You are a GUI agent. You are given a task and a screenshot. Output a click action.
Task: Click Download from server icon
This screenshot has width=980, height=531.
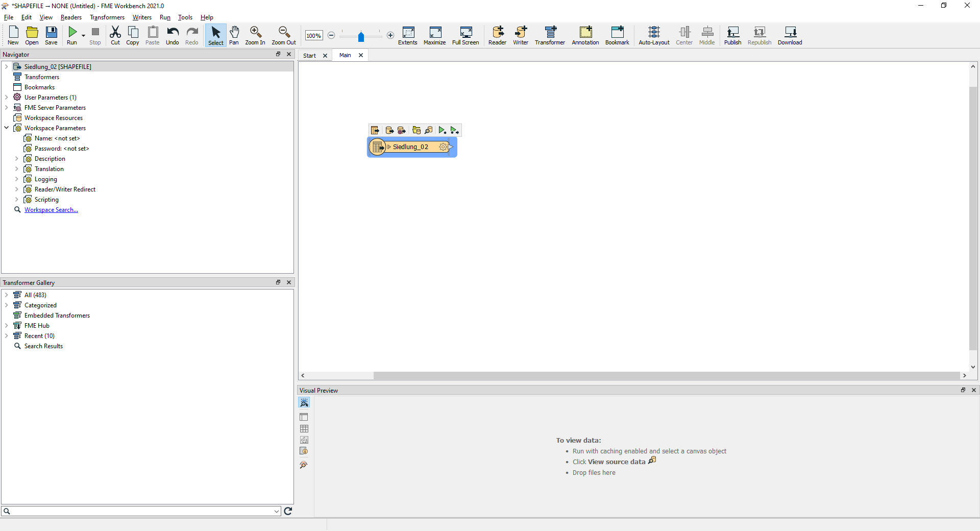click(790, 35)
